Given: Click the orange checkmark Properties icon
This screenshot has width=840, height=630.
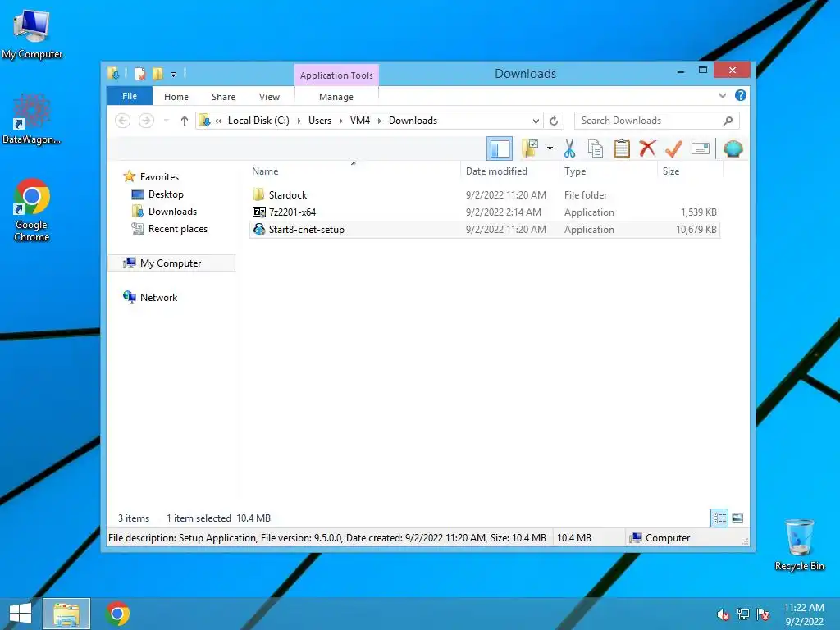Looking at the screenshot, I should pos(674,148).
